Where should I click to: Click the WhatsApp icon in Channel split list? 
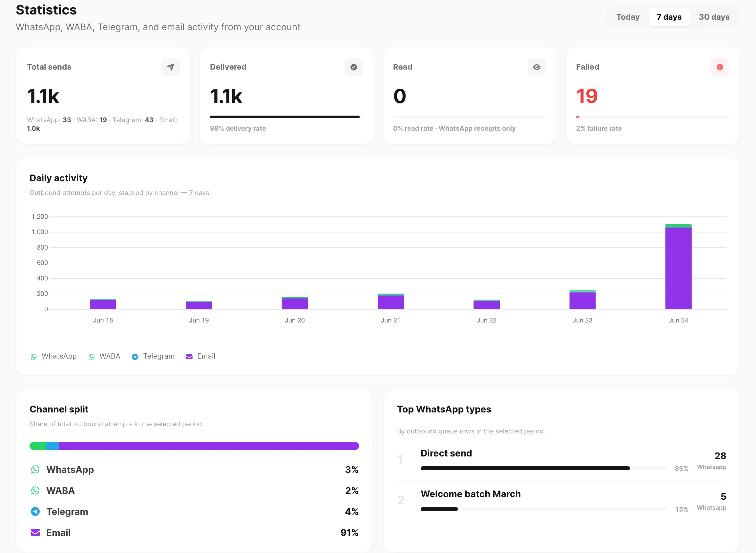coord(35,469)
